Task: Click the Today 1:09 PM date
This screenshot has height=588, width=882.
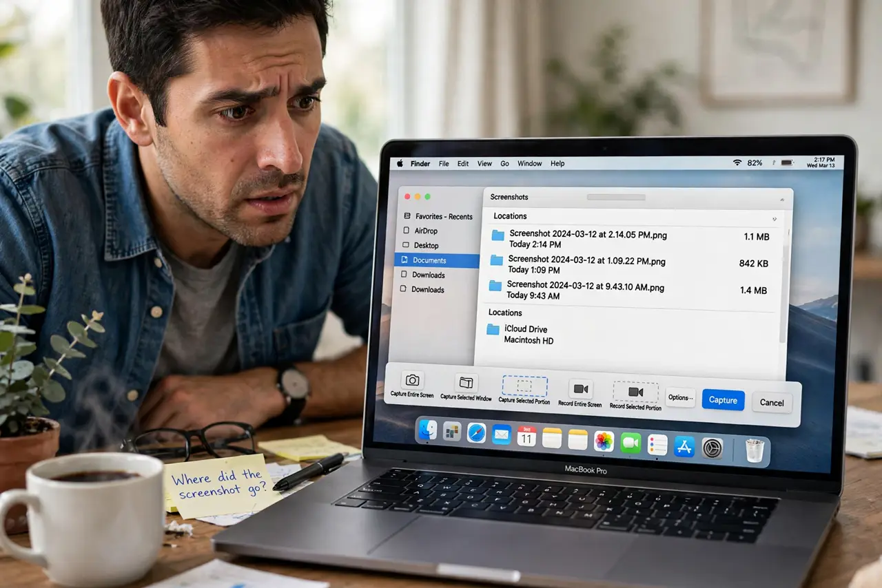Action: [533, 270]
